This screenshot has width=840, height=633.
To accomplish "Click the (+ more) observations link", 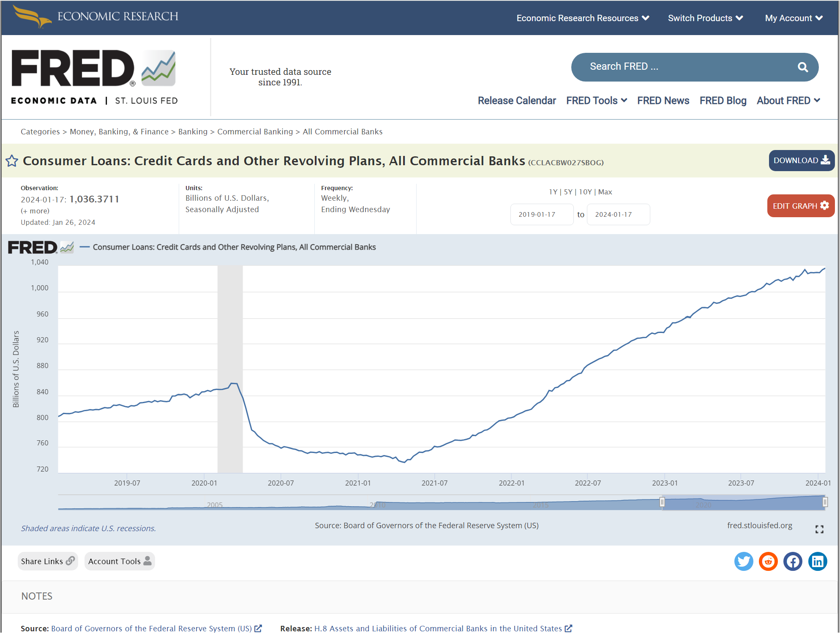I will pyautogui.click(x=35, y=211).
